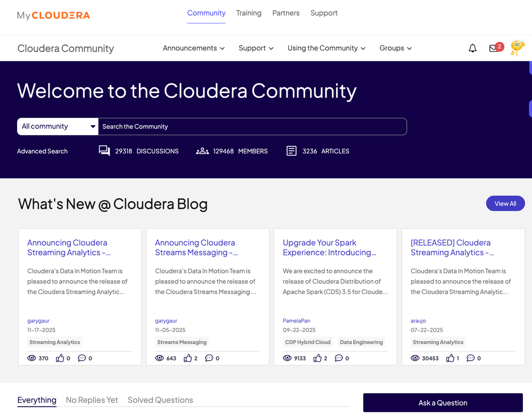532x416 pixels.
Task: Expand the Support dropdown in community nav
Action: 256,48
